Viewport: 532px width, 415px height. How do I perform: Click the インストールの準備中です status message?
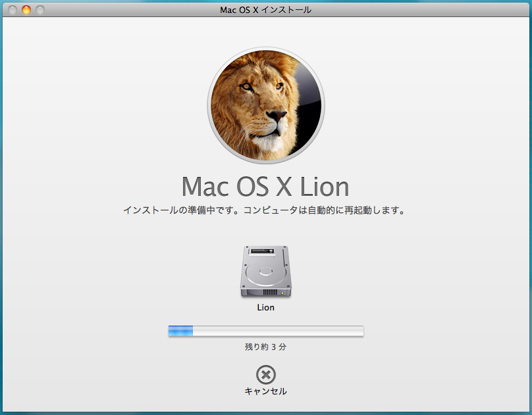click(x=264, y=210)
